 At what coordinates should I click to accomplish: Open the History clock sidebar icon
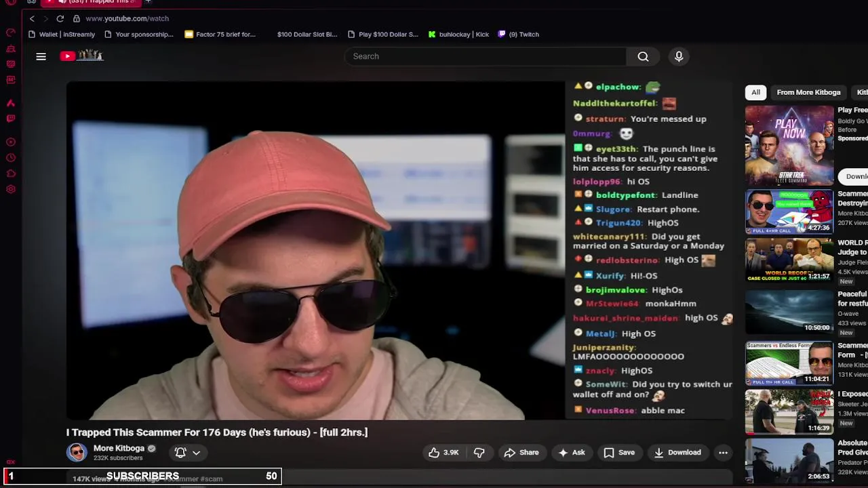(11, 158)
